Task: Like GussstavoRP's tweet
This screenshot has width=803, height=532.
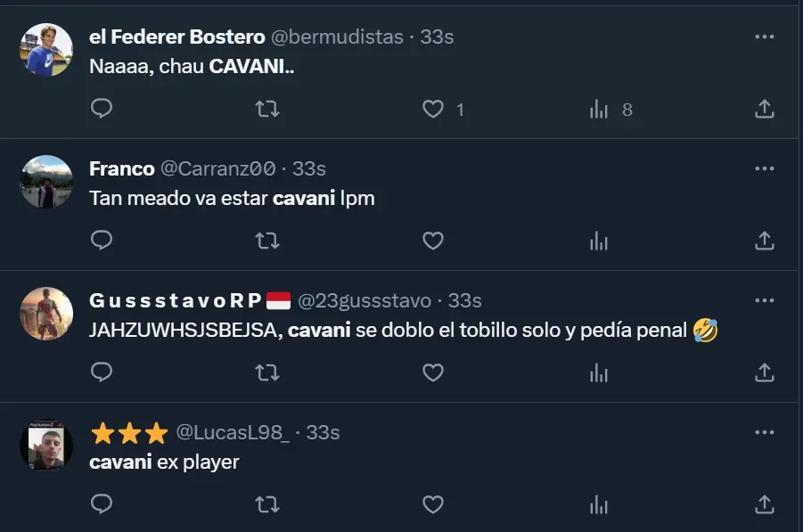Action: click(433, 372)
